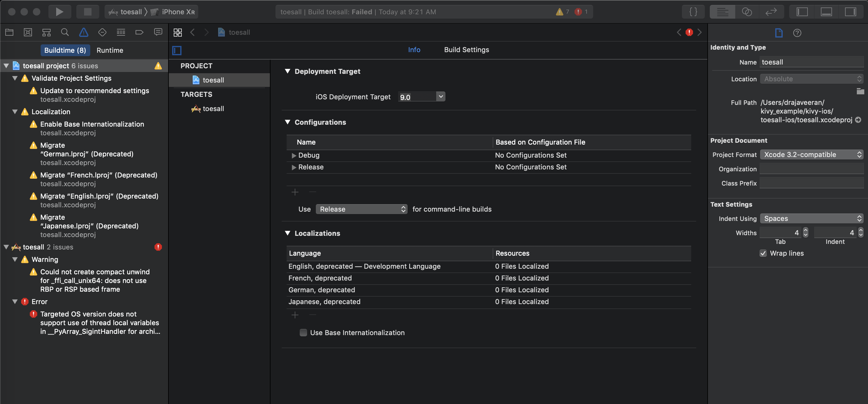This screenshot has width=868, height=404.
Task: Enable Use Base Internationalization checkbox
Action: pyautogui.click(x=303, y=333)
